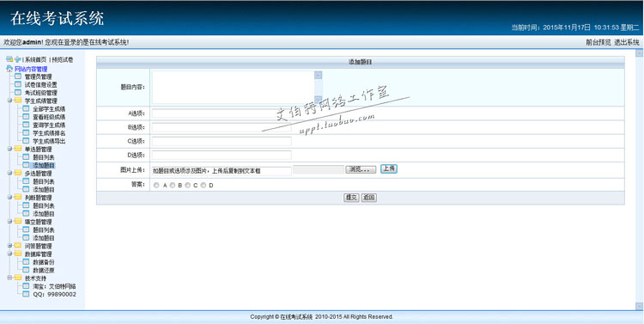
Task: Select answer radio button D
Action: tap(204, 186)
